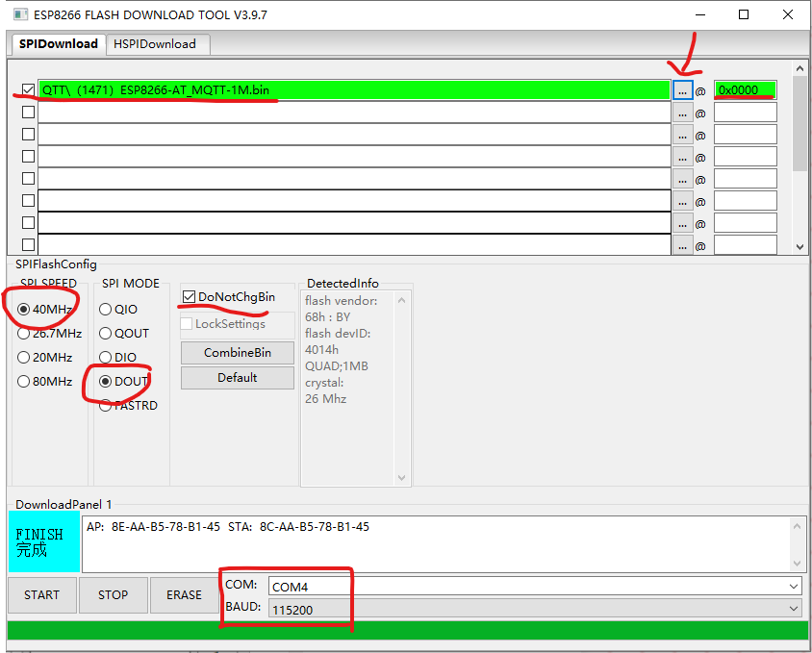Choose the 20MHz SPI speed option
Image resolution: width=812 pixels, height=653 pixels.
(23, 358)
